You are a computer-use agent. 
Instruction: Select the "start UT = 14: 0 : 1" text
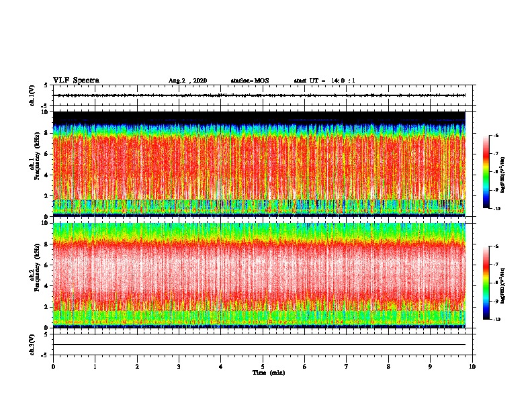[324, 81]
